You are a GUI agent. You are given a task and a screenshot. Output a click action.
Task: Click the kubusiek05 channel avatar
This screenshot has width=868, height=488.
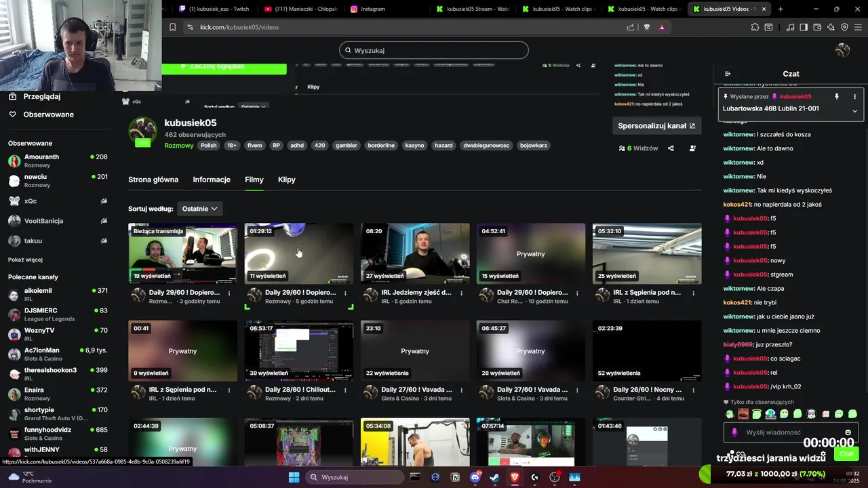[x=142, y=131]
